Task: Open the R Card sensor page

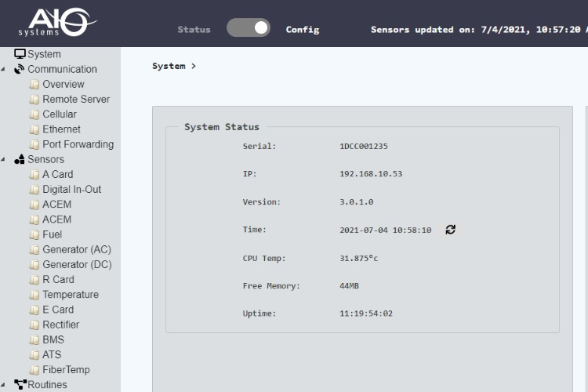Action: (x=58, y=279)
